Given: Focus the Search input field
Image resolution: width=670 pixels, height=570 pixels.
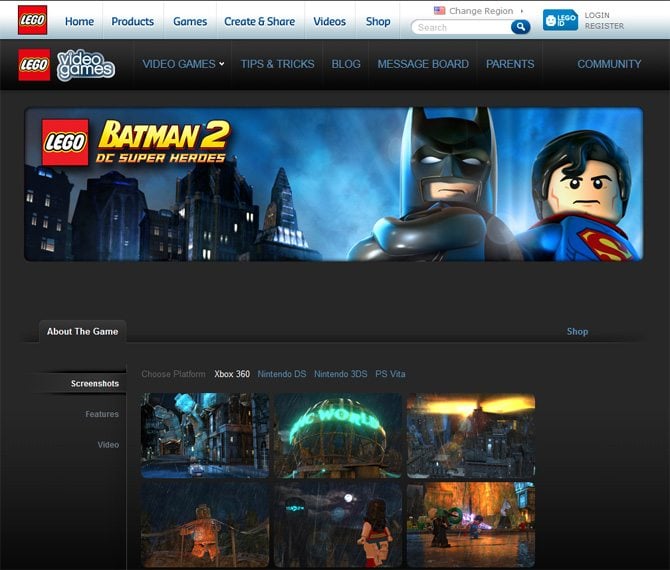Looking at the screenshot, I should click(x=460, y=27).
